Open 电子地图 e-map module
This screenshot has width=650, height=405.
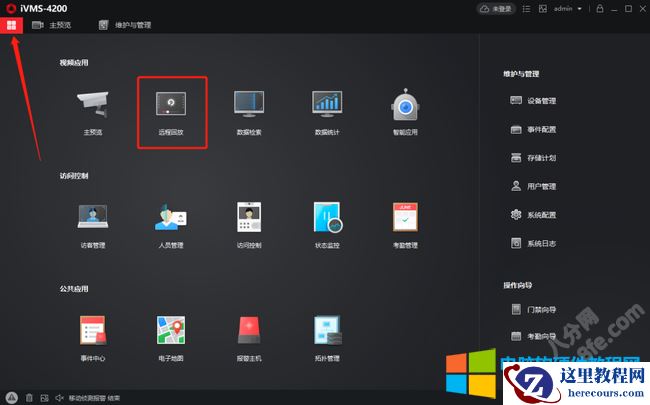point(171,339)
